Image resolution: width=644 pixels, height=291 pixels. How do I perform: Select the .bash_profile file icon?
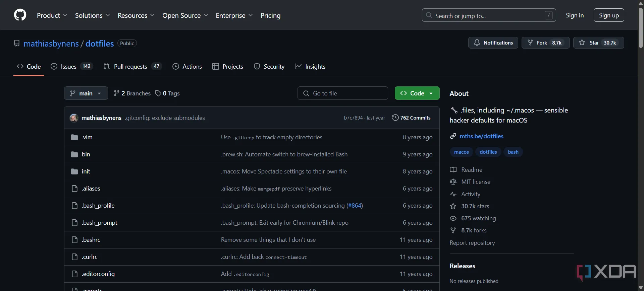[74, 206]
